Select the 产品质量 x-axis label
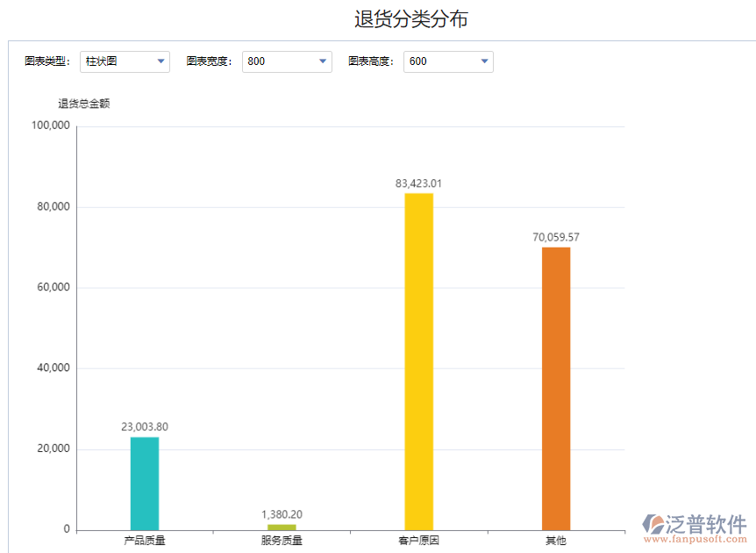 click(144, 542)
